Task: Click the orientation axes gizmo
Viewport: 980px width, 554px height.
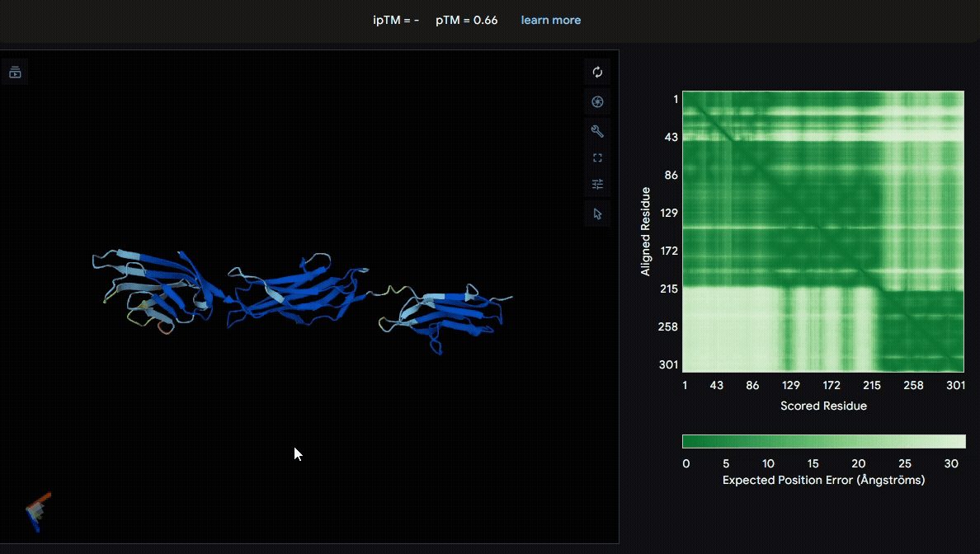Action: point(38,512)
